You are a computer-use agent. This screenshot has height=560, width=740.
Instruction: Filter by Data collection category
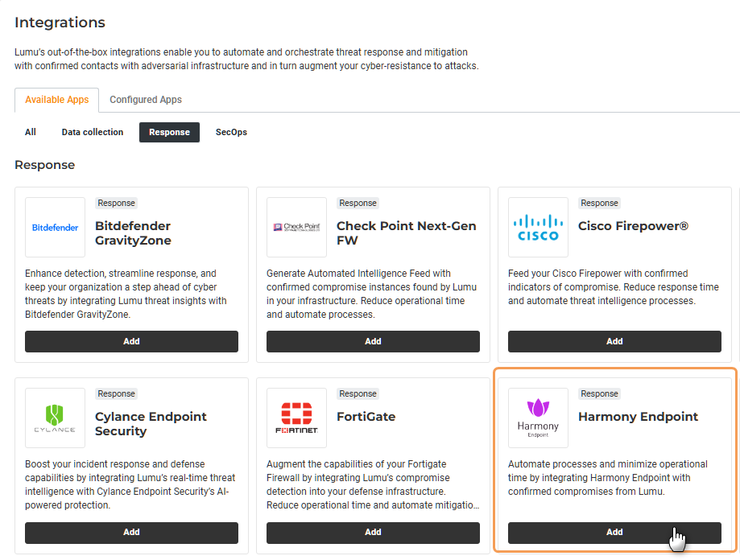click(93, 132)
